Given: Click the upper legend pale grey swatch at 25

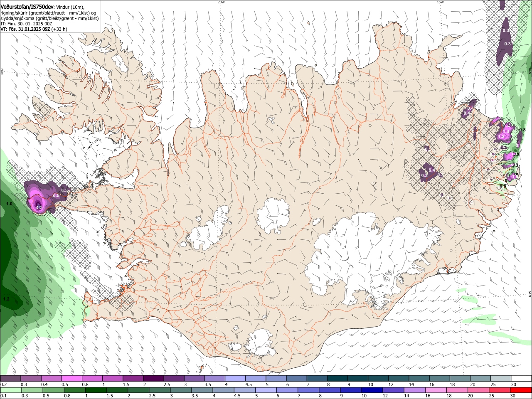Looking at the screenshot, I should tap(500, 379).
